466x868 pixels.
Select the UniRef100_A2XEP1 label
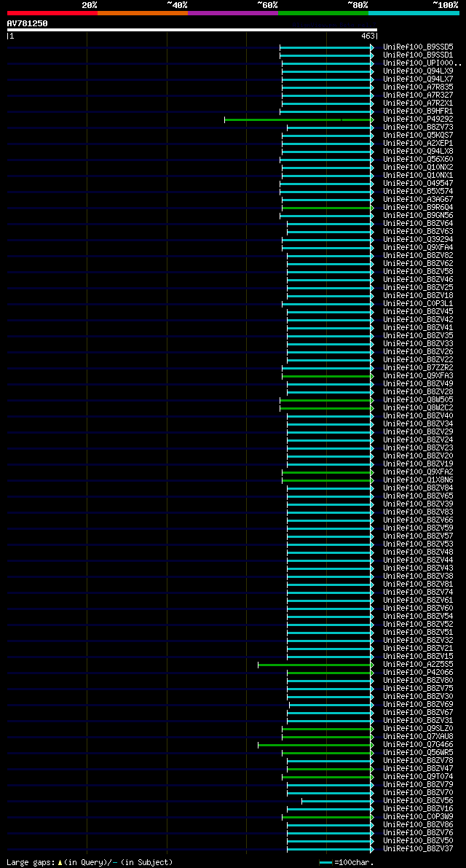click(418, 144)
